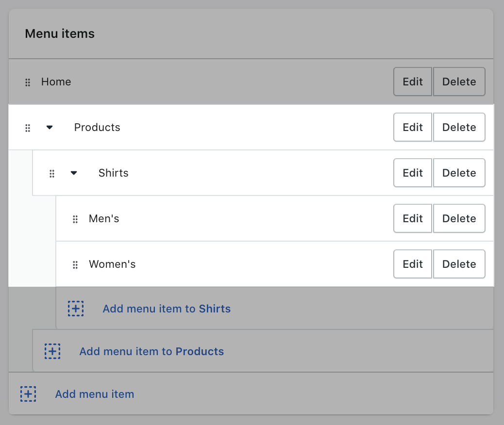Delete the Shirts menu item

tap(459, 173)
